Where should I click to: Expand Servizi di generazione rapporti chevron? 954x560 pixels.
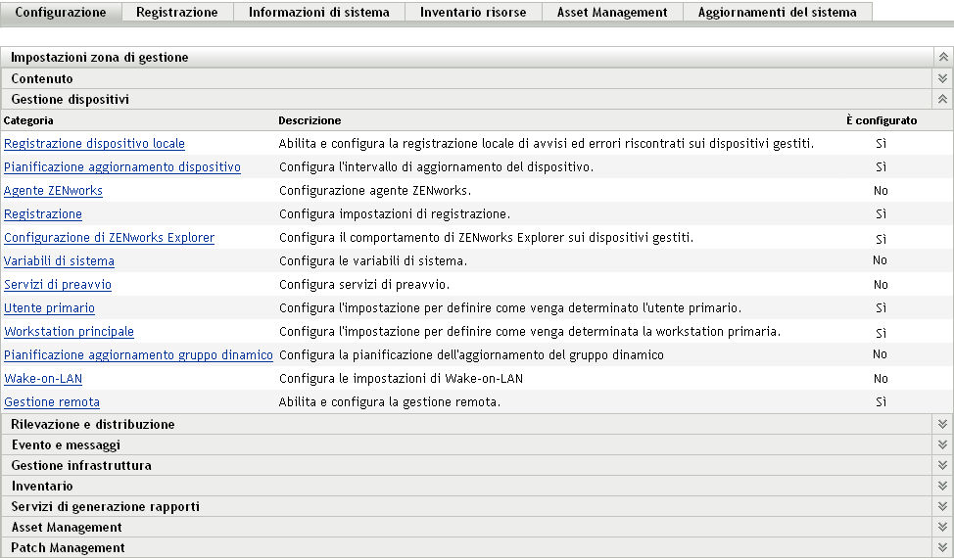(943, 507)
